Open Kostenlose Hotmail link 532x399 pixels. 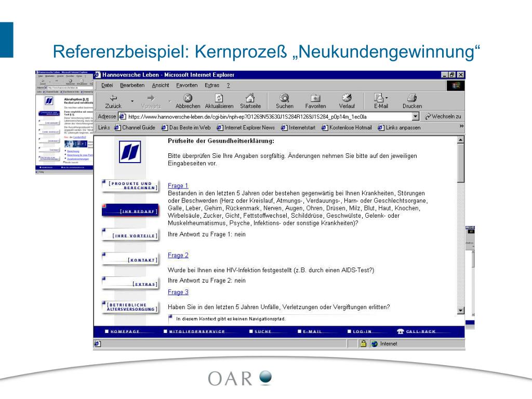coord(347,128)
